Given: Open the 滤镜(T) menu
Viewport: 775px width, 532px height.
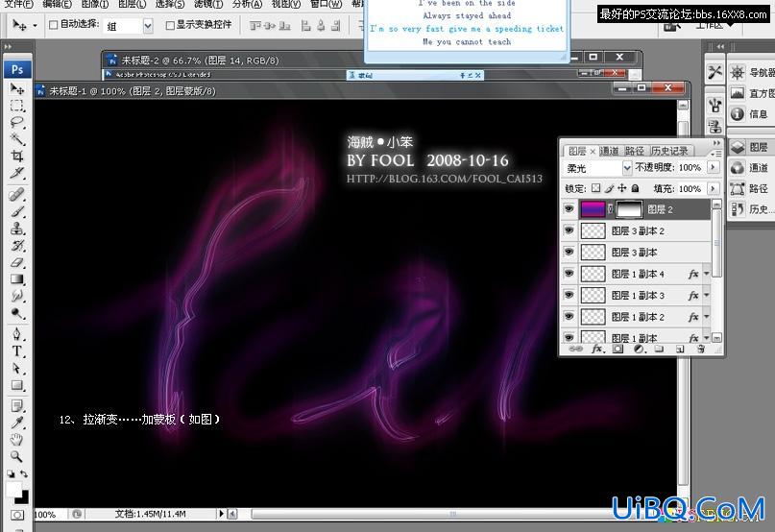Looking at the screenshot, I should coord(208,4).
